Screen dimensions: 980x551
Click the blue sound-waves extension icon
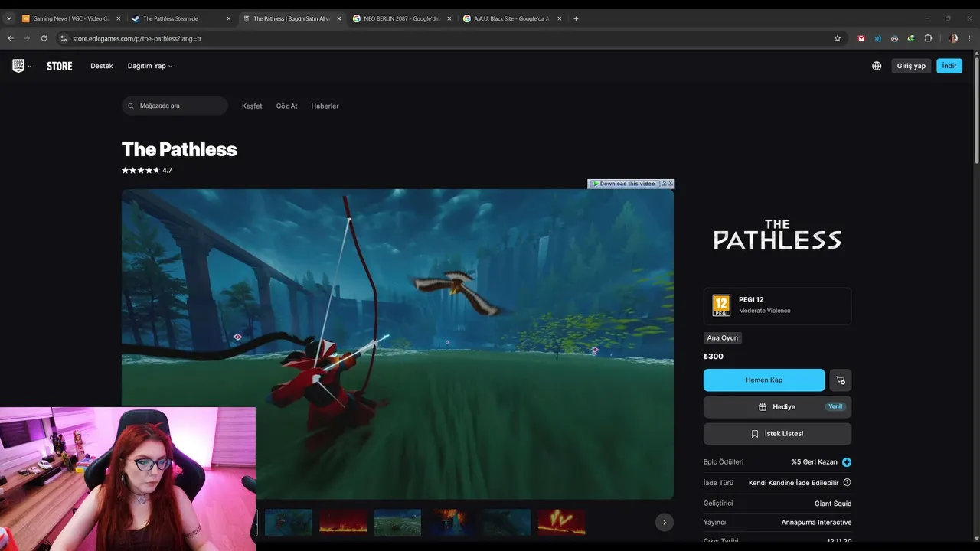(x=878, y=38)
